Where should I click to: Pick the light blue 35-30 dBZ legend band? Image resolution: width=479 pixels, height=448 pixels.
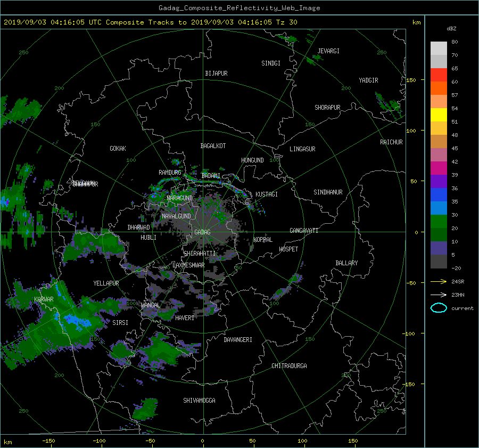pyautogui.click(x=439, y=208)
